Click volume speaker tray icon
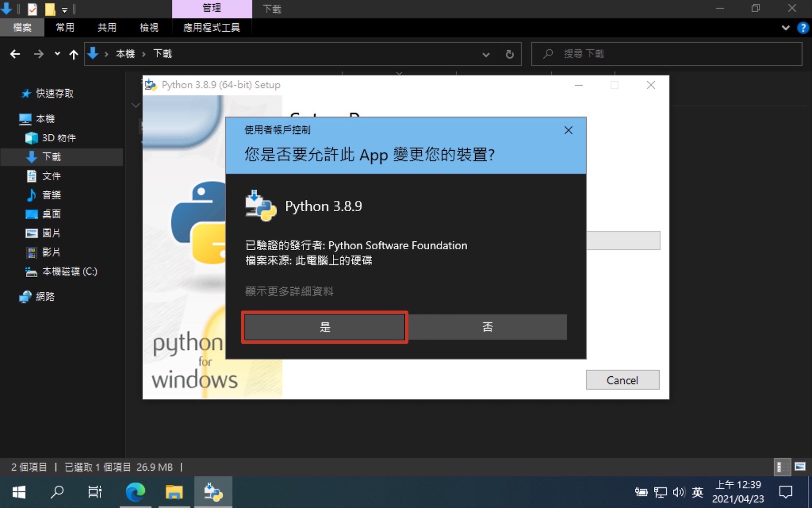 point(679,492)
